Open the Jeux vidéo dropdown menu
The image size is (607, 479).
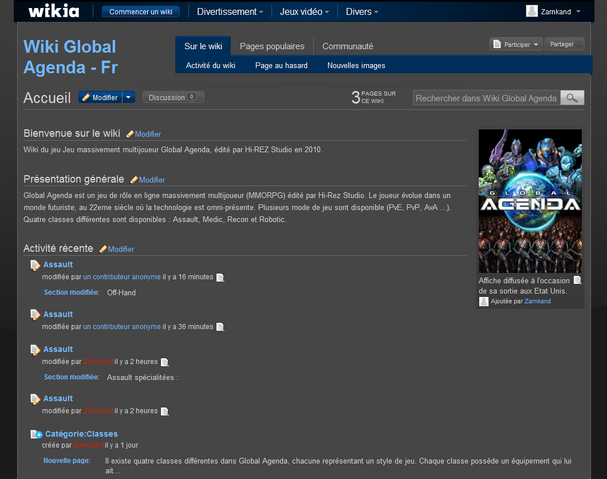click(304, 12)
